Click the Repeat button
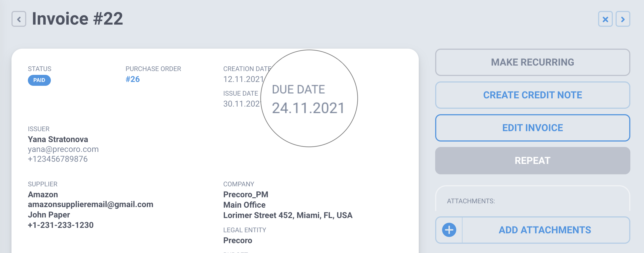The height and width of the screenshot is (253, 644). [x=532, y=161]
